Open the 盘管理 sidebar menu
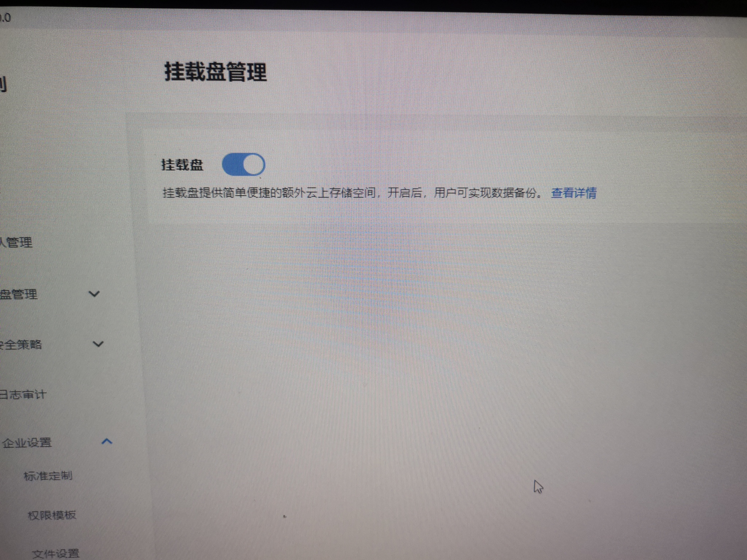747x560 pixels. [x=19, y=294]
